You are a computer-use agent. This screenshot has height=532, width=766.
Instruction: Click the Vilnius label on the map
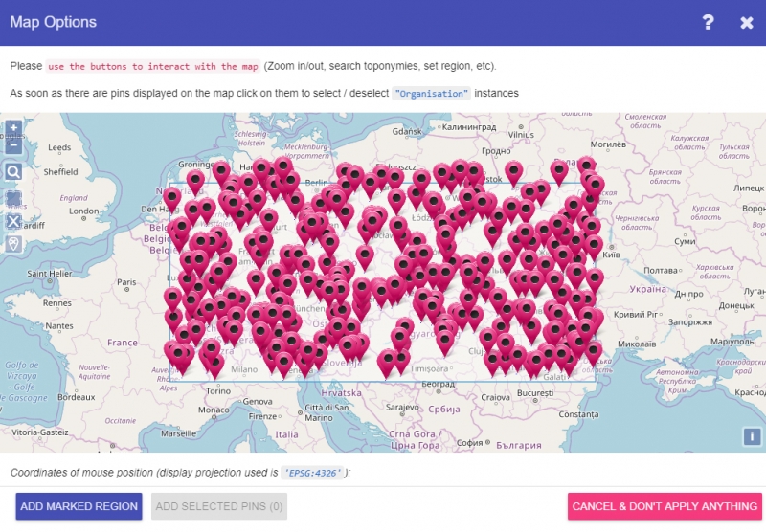(521, 135)
